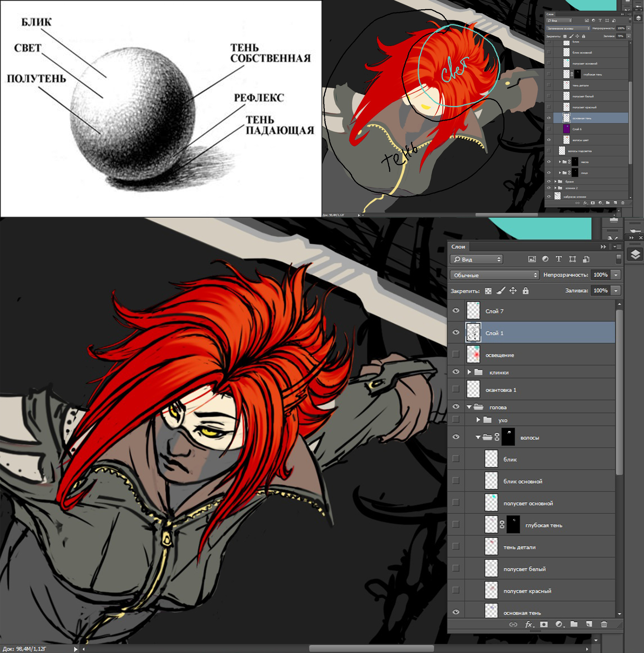
Task: Hide the волосы group in large panel
Action: [456, 437]
